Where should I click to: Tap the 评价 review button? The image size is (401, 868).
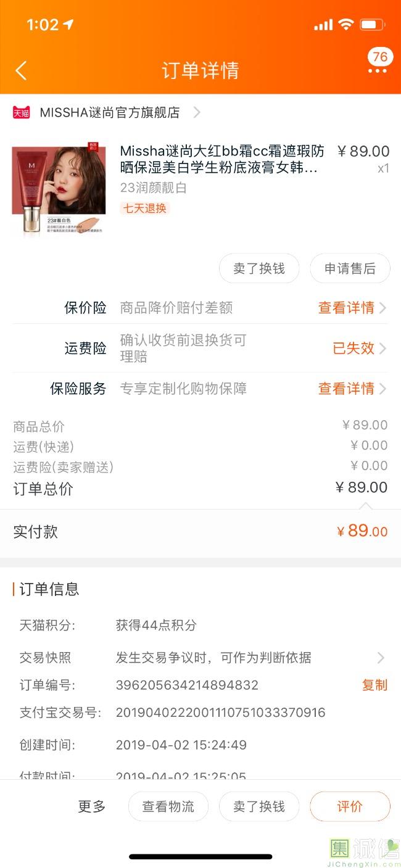(350, 806)
